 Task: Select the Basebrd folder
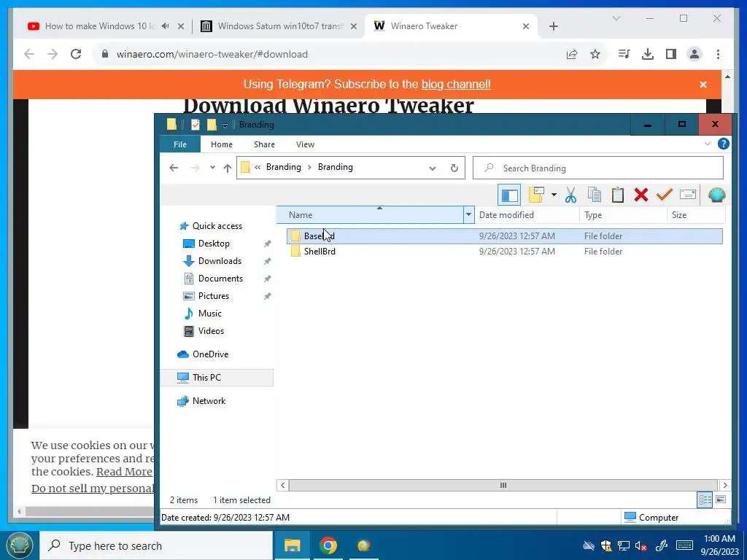pos(505,236)
